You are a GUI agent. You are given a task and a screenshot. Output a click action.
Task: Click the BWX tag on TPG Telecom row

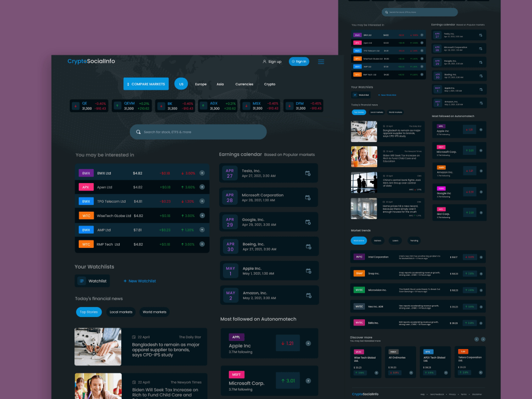(86, 201)
